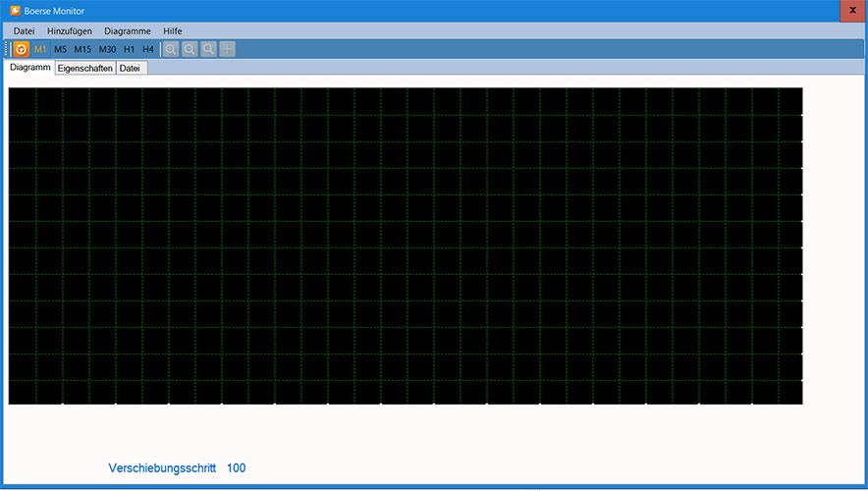Select the M1 timeframe

click(40, 49)
